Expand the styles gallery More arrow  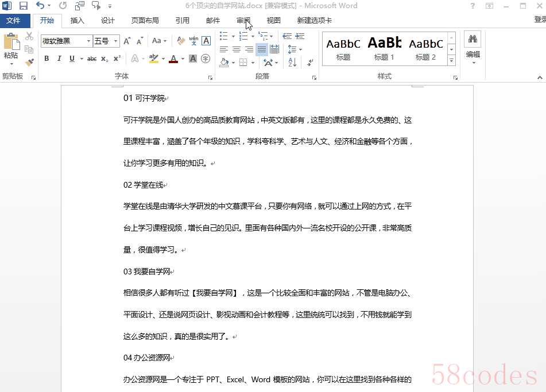tap(451, 61)
